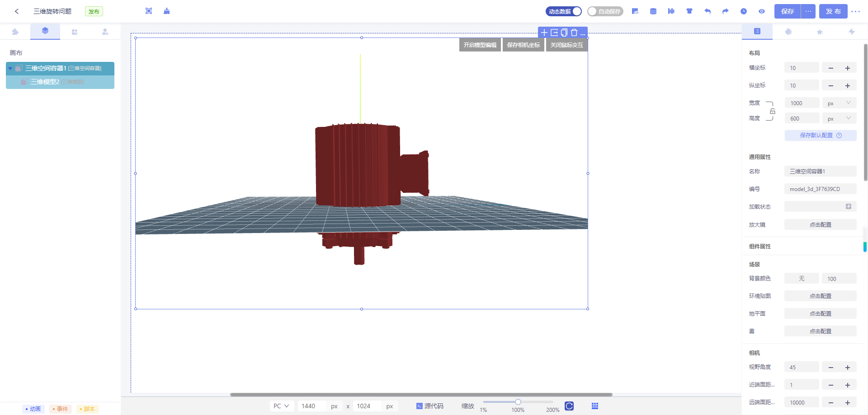Viewport: 868px width, 415px height.
Task: Click the 开启模型编辑 button
Action: tap(480, 45)
